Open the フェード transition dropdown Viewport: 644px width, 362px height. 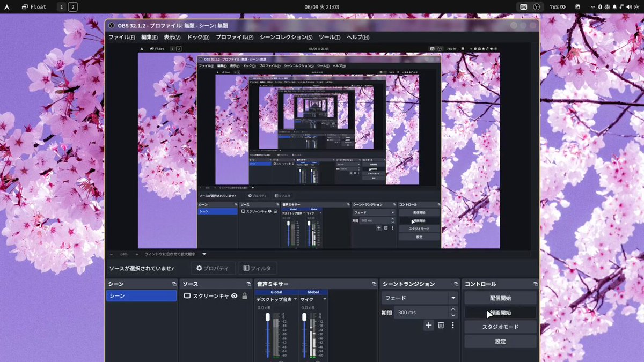(420, 298)
